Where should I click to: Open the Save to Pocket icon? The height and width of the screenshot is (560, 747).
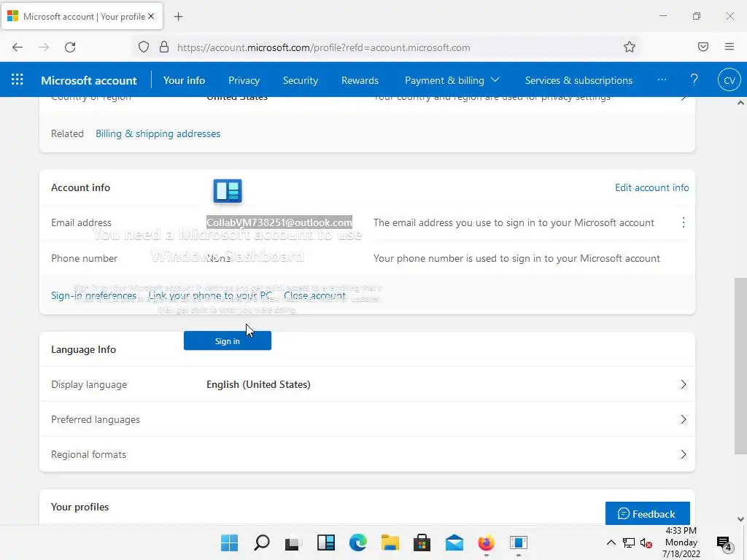[x=703, y=47]
